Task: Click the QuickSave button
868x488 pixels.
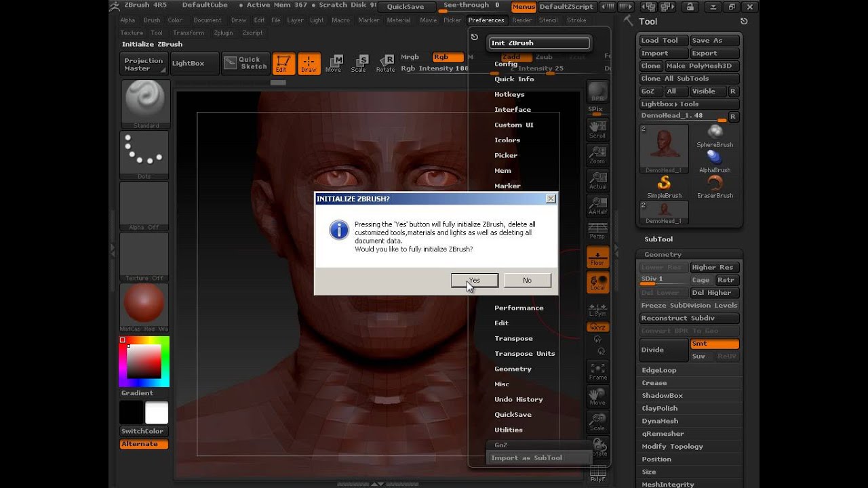Action: (406, 7)
